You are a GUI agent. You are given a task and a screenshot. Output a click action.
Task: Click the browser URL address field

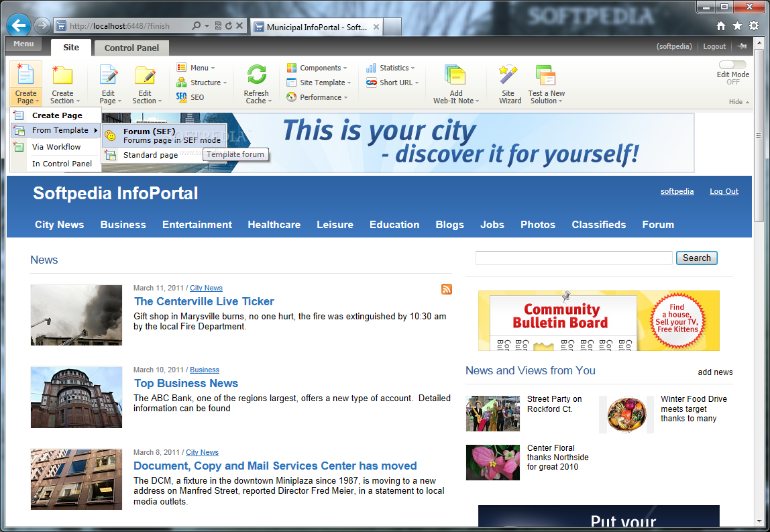click(121, 25)
